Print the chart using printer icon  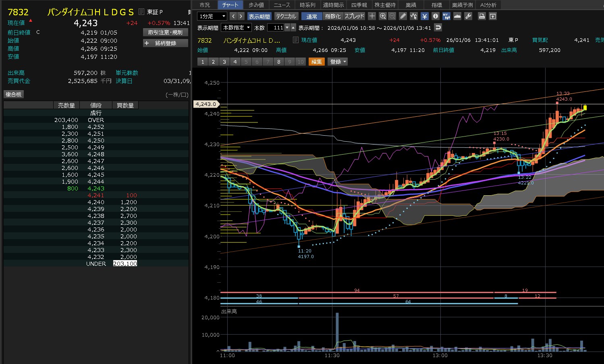482,16
